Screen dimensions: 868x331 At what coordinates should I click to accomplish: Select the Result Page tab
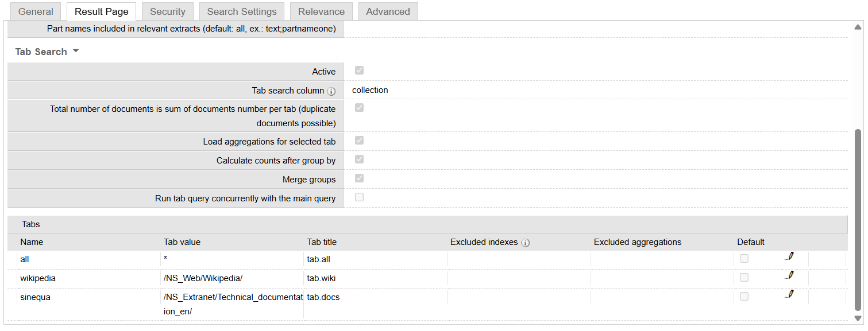[102, 11]
